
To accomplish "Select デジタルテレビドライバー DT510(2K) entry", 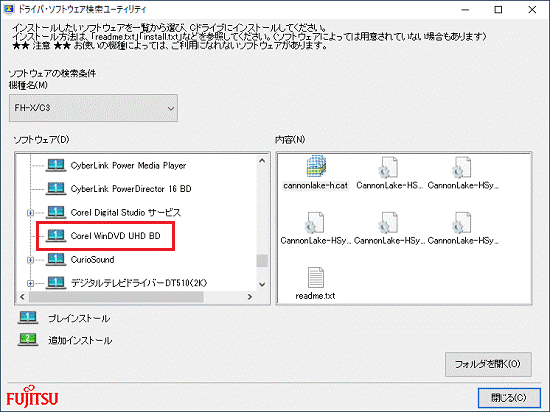I will (x=139, y=283).
